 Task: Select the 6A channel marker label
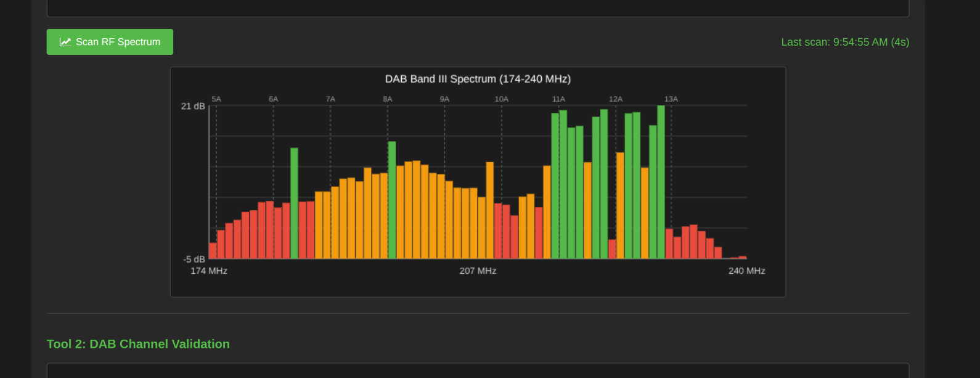point(273,99)
